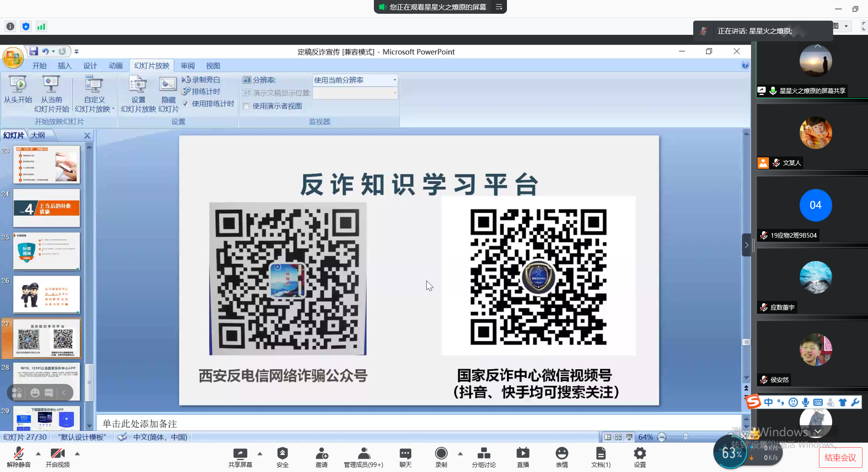Enable 使用演示者视图 checkbox
The image size is (868, 472).
[246, 106]
